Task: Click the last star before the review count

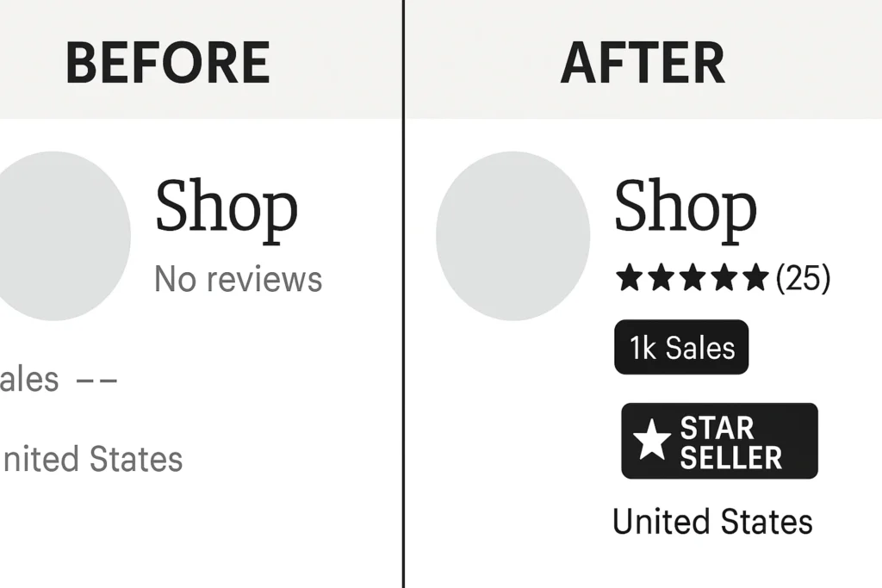Action: pos(754,278)
